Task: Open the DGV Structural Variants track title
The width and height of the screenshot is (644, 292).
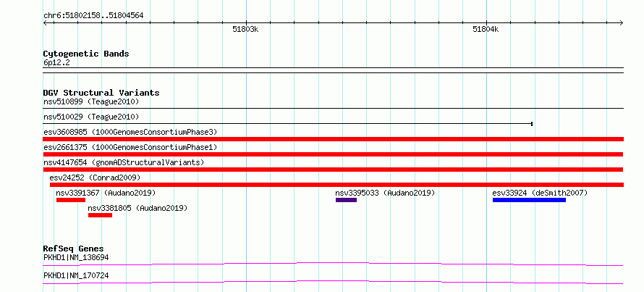Action: [x=101, y=93]
